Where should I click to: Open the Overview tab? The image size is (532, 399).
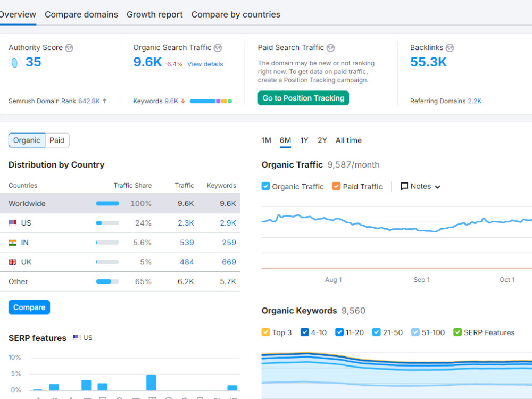click(18, 14)
